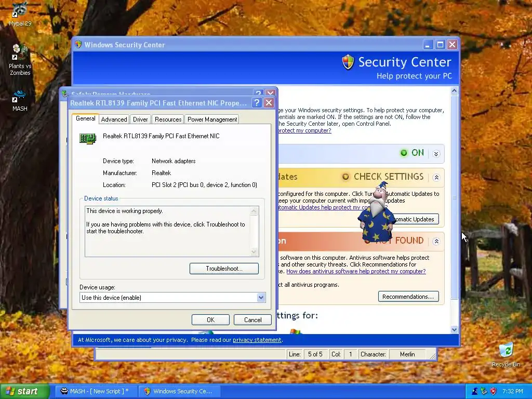This screenshot has width=532, height=399.
Task: Click the network card device icon
Action: [88, 138]
